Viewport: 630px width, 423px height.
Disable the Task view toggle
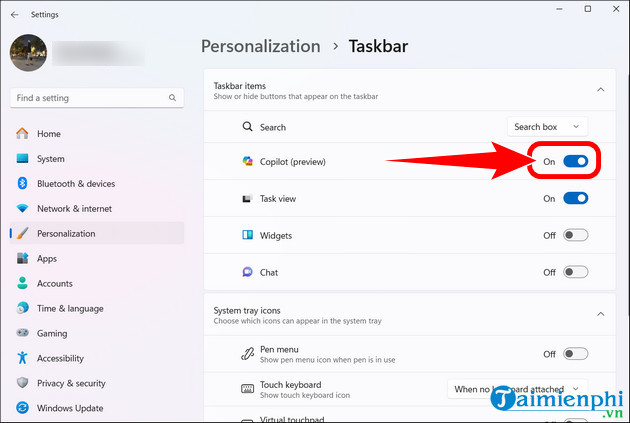point(575,199)
